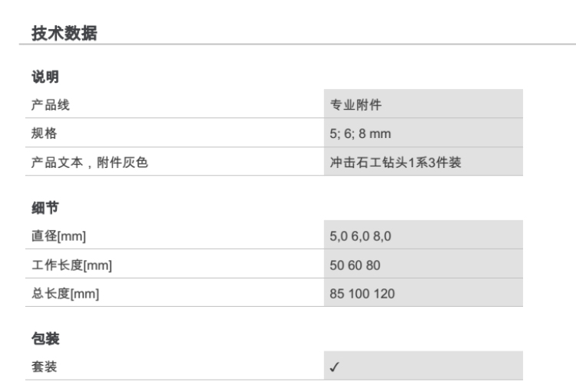The height and width of the screenshot is (392, 576).
Task: Click the checkmark in the 套装 row
Action: click(335, 367)
